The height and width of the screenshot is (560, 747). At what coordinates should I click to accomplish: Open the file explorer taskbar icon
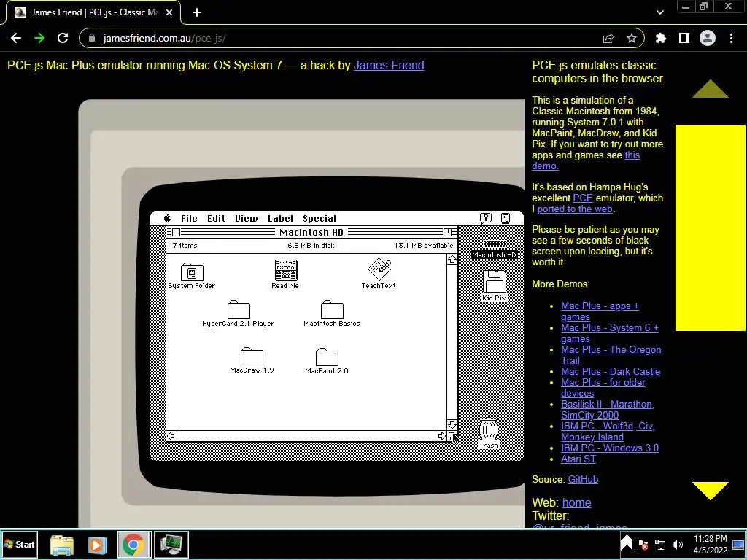click(x=62, y=545)
